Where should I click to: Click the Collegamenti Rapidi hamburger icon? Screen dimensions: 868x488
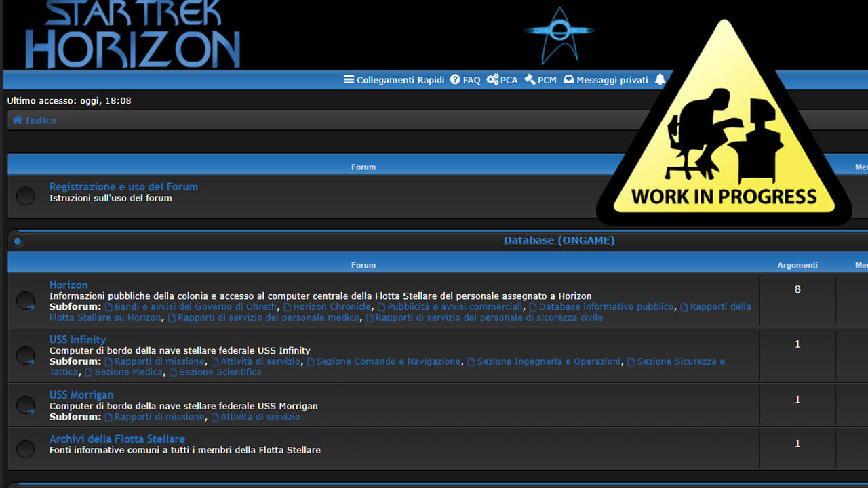[349, 80]
